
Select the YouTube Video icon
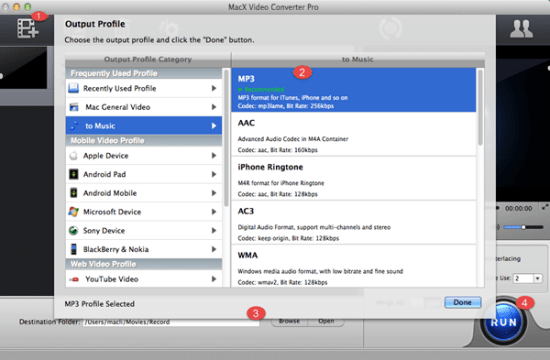coord(74,279)
